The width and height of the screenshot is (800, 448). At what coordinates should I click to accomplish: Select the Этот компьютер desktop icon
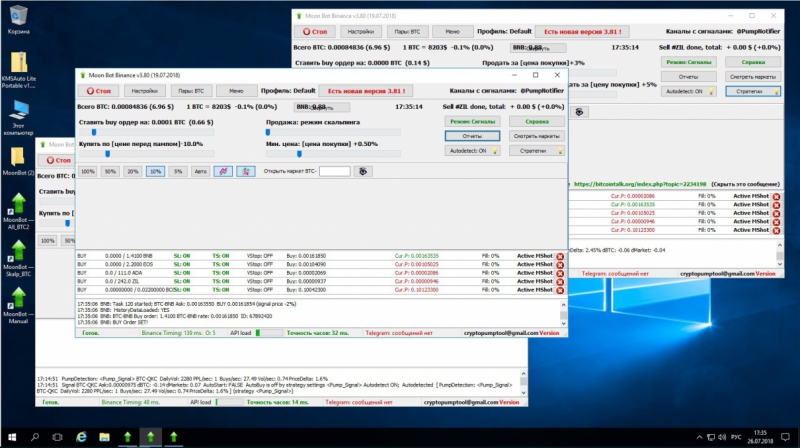tap(18, 118)
